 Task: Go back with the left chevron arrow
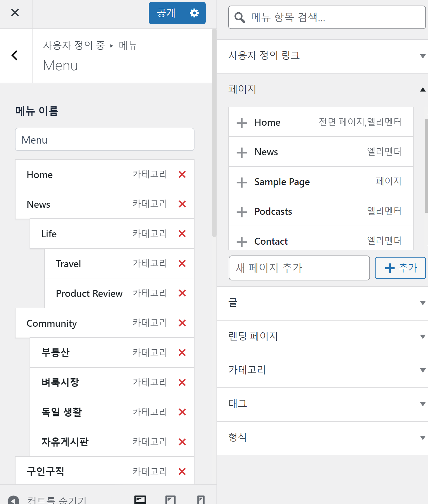click(15, 55)
